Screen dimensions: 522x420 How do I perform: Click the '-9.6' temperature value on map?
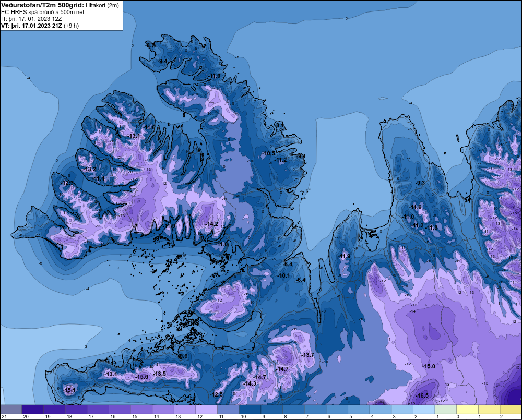tap(183, 356)
